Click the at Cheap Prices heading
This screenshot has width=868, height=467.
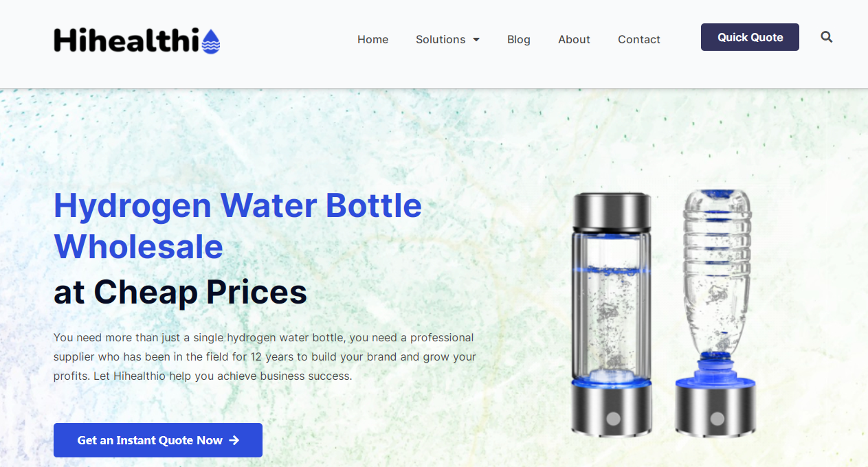tap(180, 292)
